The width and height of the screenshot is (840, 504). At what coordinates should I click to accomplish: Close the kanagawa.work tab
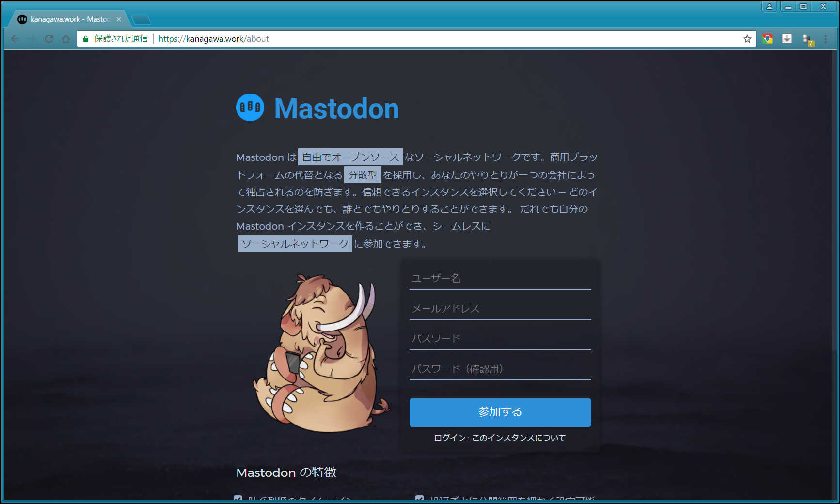pos(119,19)
